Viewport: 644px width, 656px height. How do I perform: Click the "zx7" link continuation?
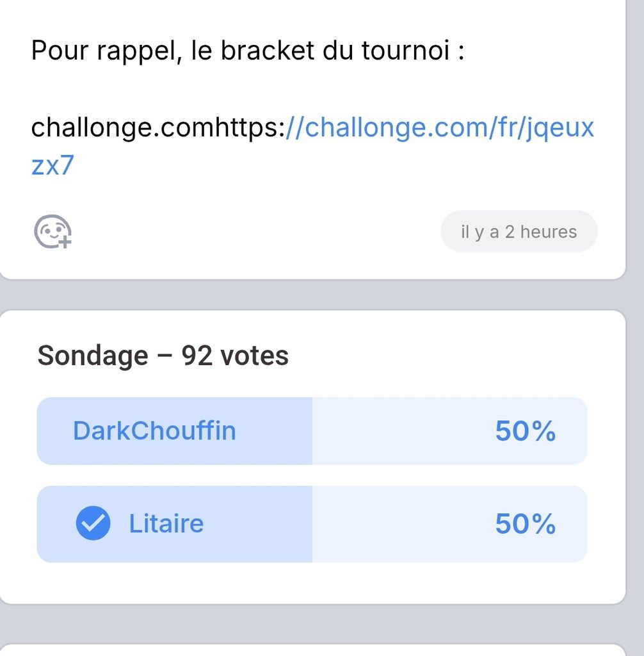(x=52, y=165)
